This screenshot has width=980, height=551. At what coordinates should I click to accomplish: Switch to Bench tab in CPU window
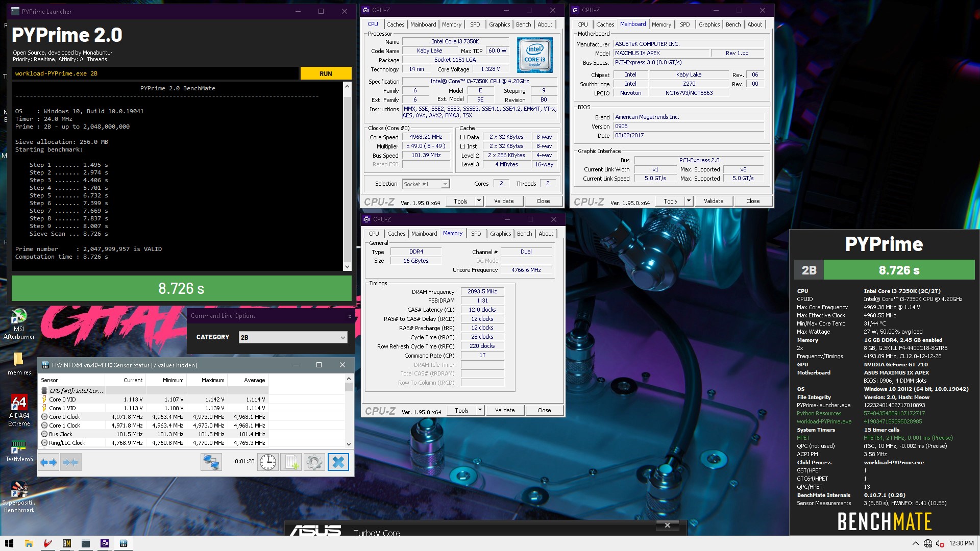523,24
